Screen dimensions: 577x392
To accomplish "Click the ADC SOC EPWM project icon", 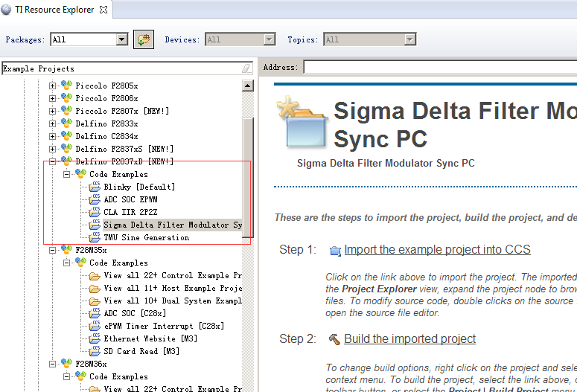I will tap(95, 199).
